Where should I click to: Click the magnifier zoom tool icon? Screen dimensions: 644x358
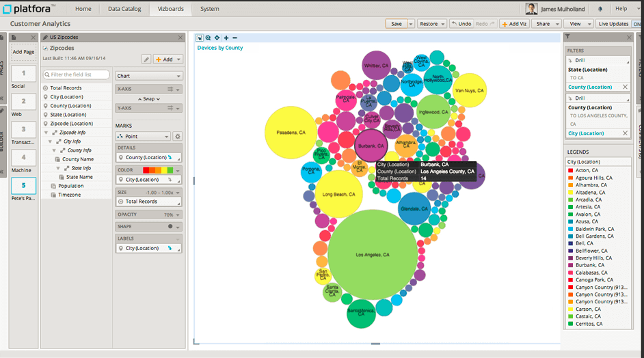[x=209, y=38]
